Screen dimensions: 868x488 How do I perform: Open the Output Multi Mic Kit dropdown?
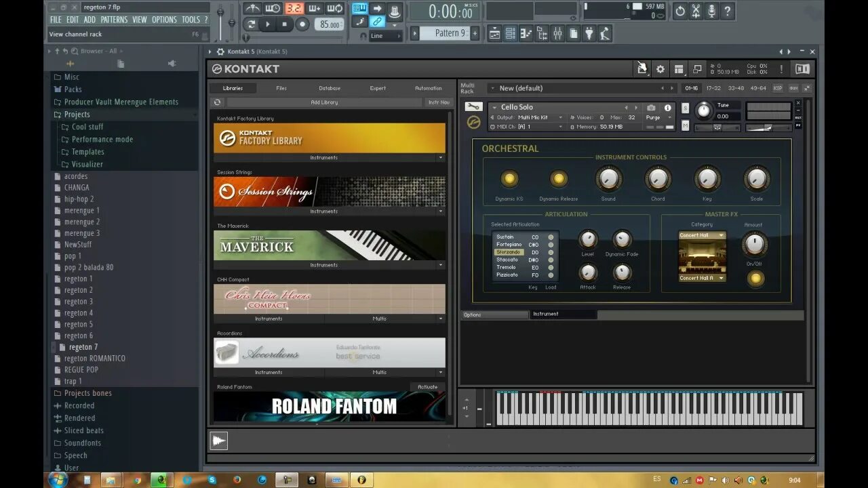tap(528, 117)
